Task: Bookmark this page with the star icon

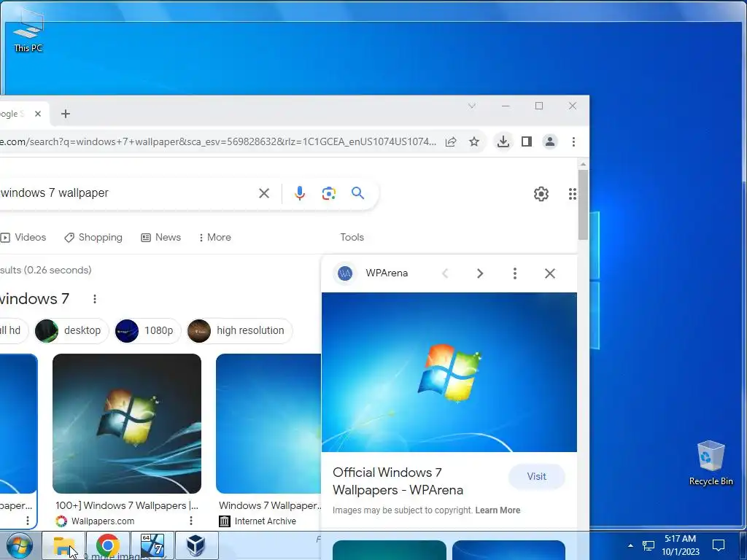Action: [474, 141]
